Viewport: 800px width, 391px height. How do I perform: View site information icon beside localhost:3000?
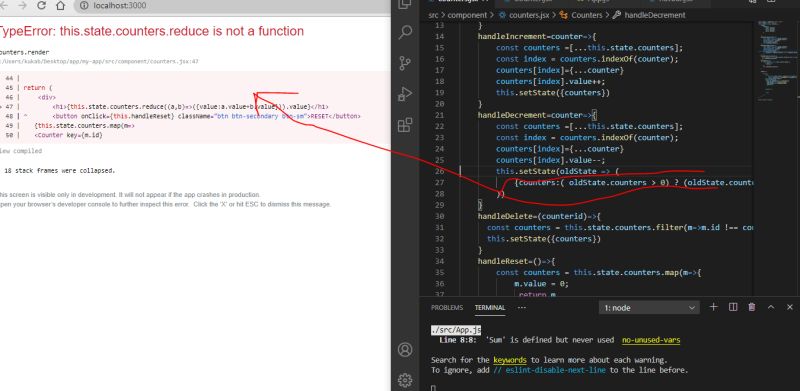(84, 6)
